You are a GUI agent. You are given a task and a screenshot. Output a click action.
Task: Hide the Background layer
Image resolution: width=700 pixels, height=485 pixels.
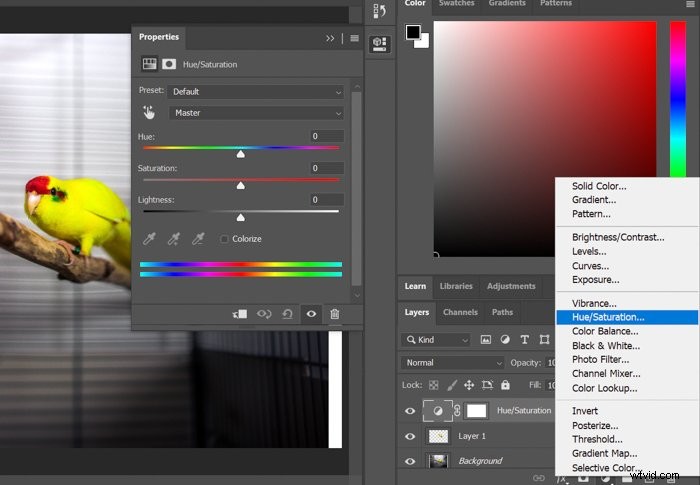pos(410,461)
